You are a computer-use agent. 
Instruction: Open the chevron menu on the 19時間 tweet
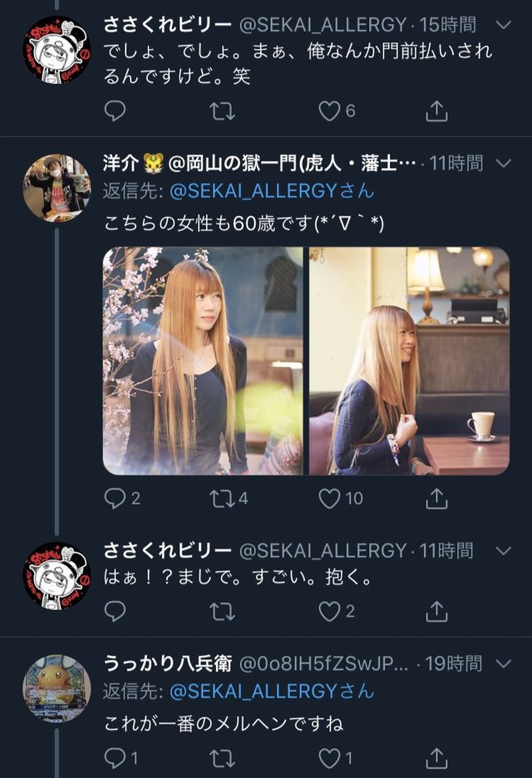pos(504,663)
